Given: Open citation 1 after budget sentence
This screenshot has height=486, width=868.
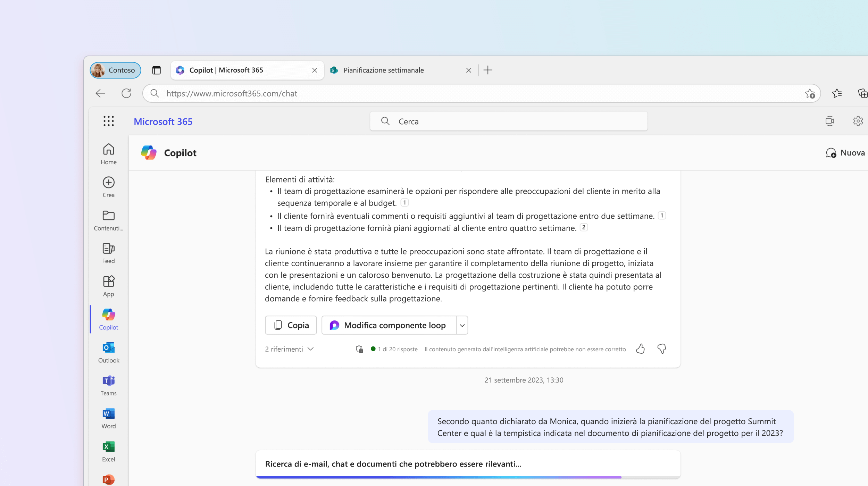Looking at the screenshot, I should (x=404, y=202).
